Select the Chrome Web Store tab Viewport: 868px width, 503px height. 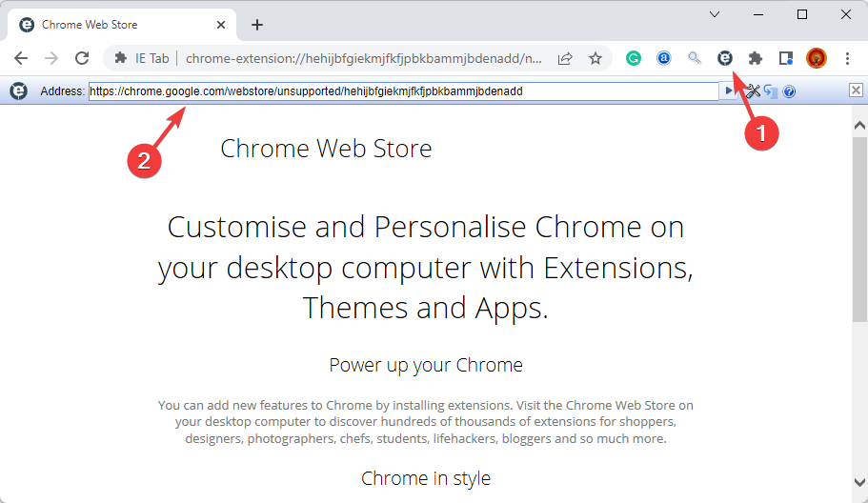122,25
